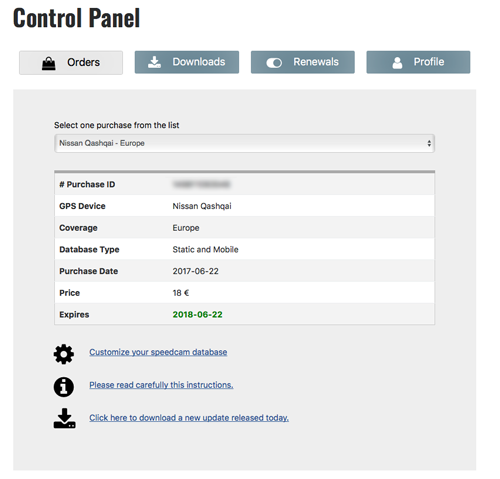Open the purchase selection dropdown
The image size is (500, 479).
point(244,143)
